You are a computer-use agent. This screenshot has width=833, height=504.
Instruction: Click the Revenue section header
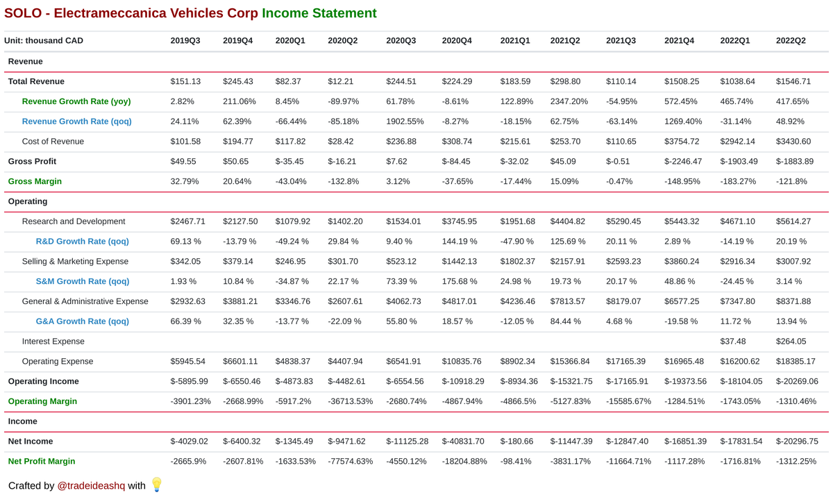pyautogui.click(x=26, y=62)
